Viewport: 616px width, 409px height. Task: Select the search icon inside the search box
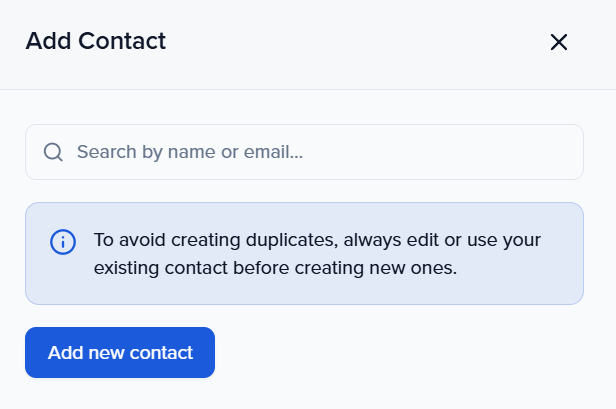click(53, 152)
